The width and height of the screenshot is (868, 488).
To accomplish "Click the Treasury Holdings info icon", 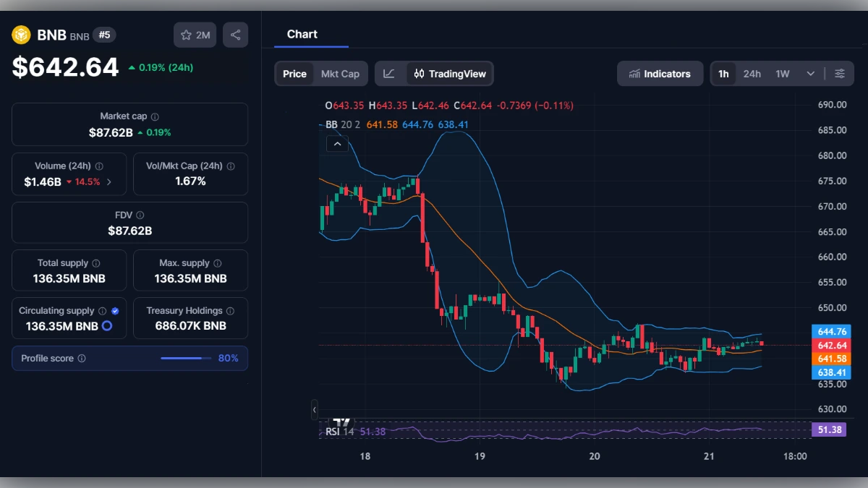I will click(x=230, y=311).
